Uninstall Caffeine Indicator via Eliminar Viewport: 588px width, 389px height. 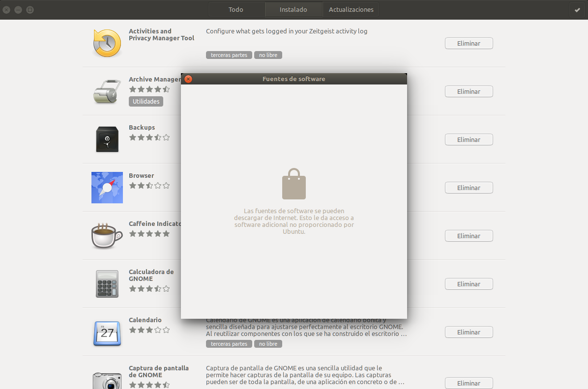click(x=469, y=236)
